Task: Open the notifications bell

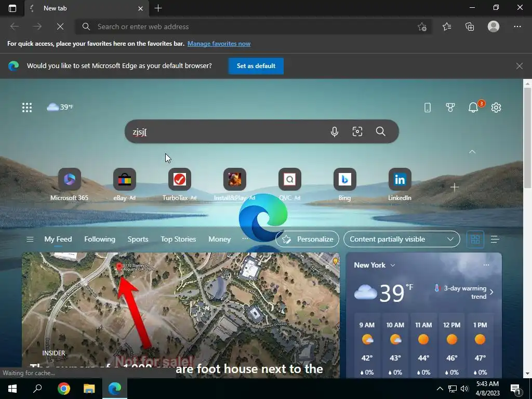Action: (x=474, y=107)
